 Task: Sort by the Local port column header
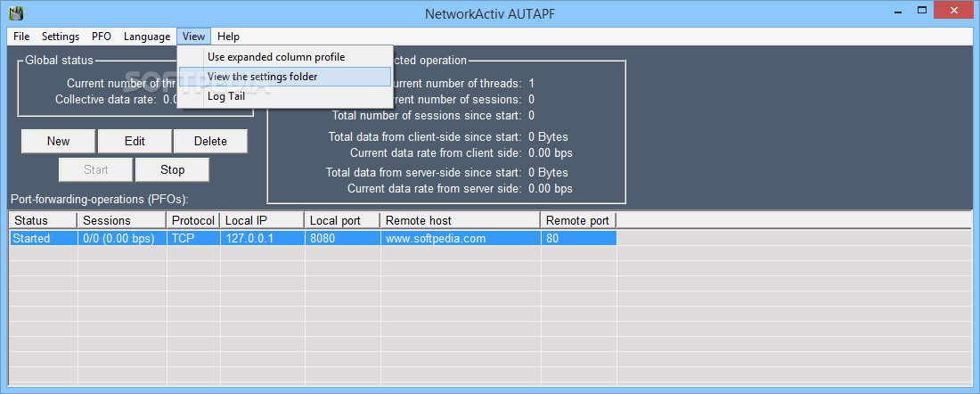pos(342,221)
